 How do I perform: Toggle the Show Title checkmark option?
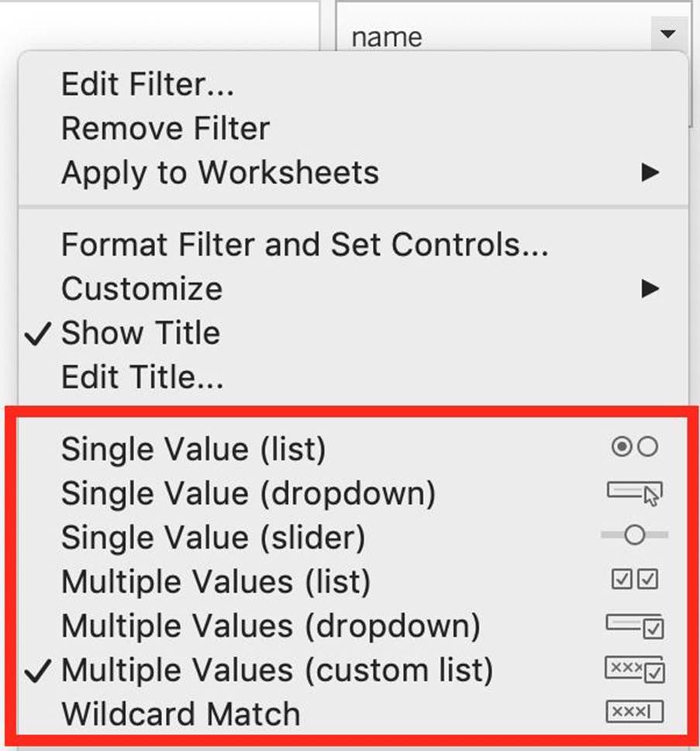tap(141, 333)
